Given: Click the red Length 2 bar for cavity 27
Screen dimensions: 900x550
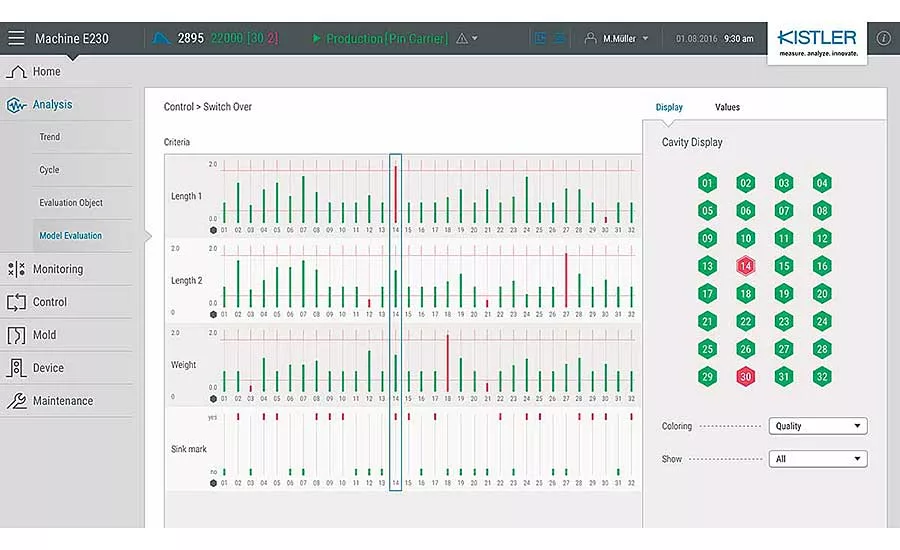Looking at the screenshot, I should (566, 280).
